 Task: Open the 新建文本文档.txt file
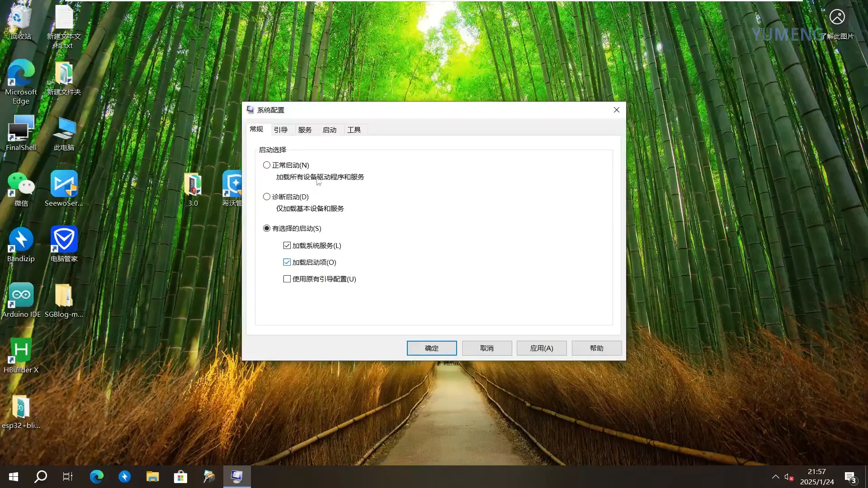[x=64, y=20]
